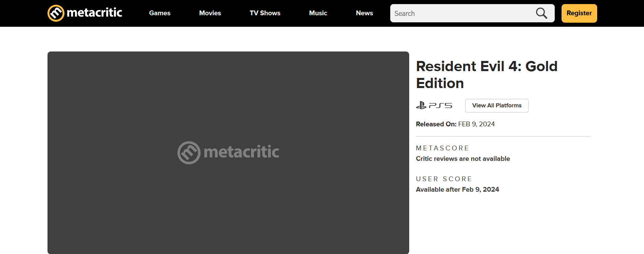Click the search magnifier icon
Image resolution: width=644 pixels, height=254 pixels.
pyautogui.click(x=542, y=13)
